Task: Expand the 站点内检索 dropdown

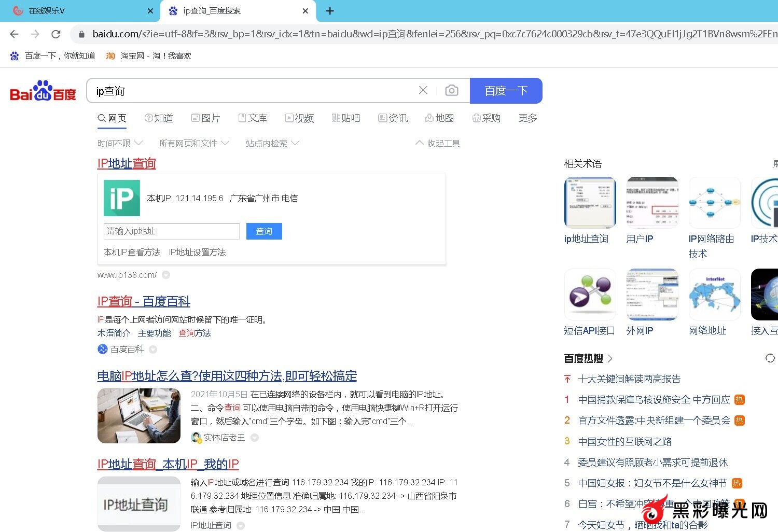Action: (272, 143)
